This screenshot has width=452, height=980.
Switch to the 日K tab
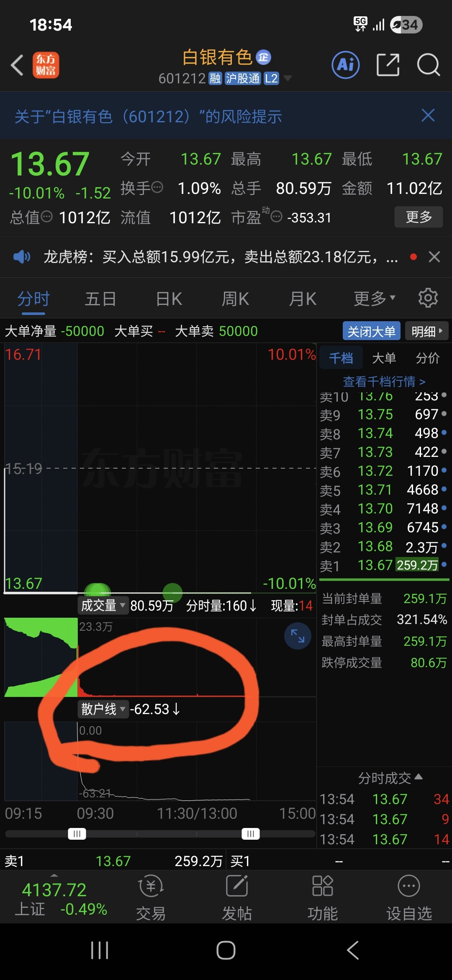pyautogui.click(x=169, y=299)
